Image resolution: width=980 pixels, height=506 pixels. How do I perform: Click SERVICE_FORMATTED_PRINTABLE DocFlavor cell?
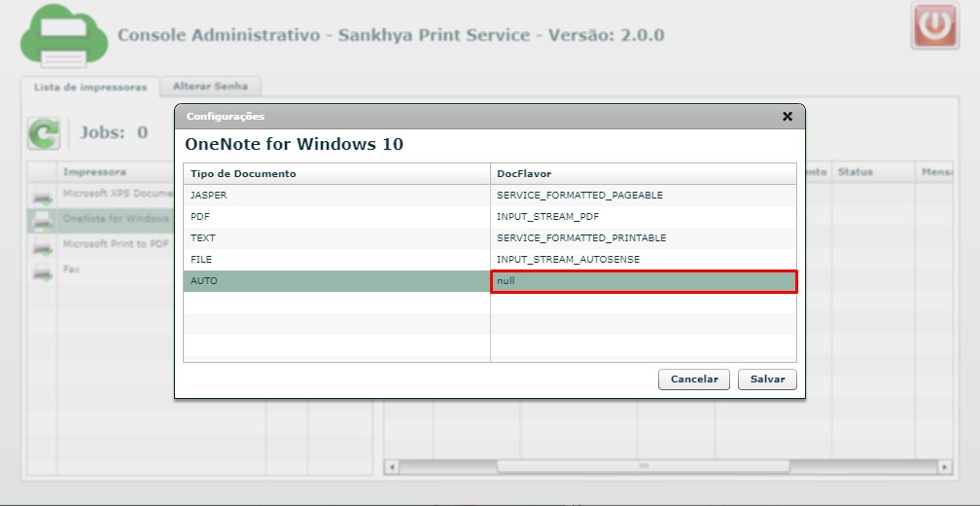(x=644, y=237)
